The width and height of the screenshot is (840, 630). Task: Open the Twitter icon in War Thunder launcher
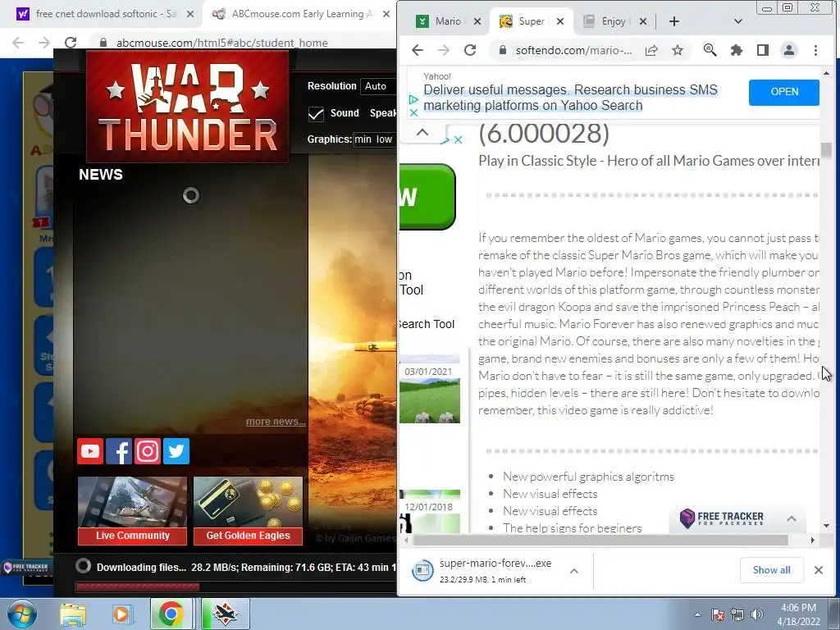[x=176, y=451]
